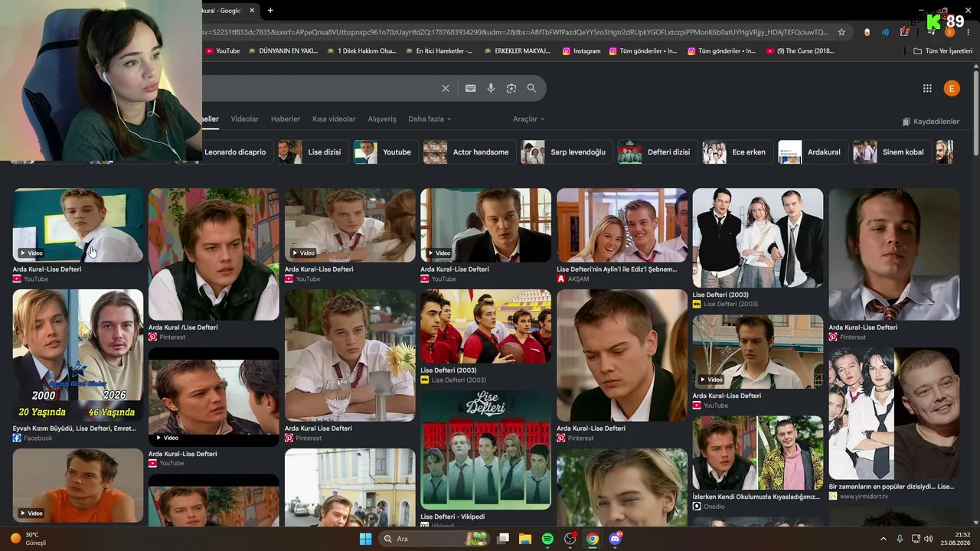Screen dimensions: 980x551
Task: Open the clock and date 21:52 panel
Action: pos(955,539)
